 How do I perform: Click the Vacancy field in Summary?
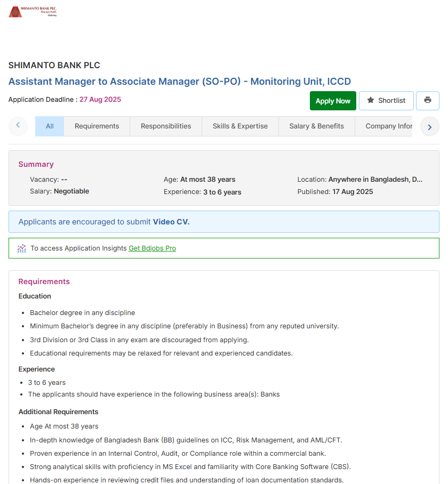(x=49, y=180)
